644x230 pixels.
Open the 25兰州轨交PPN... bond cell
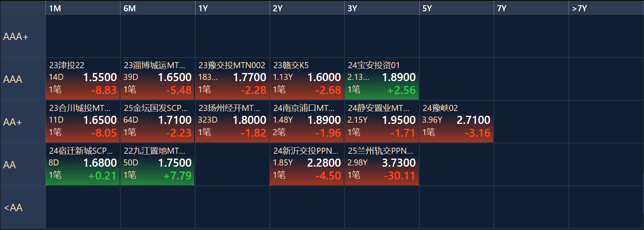[382, 164]
